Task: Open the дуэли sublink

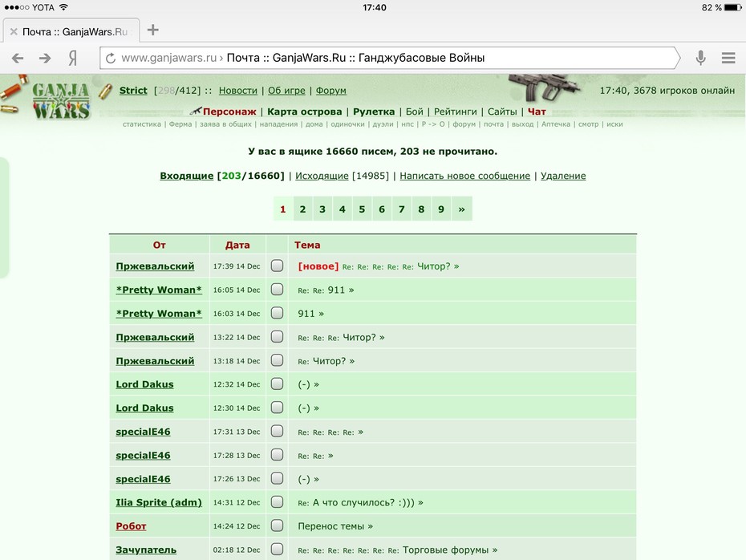Action: [383, 124]
